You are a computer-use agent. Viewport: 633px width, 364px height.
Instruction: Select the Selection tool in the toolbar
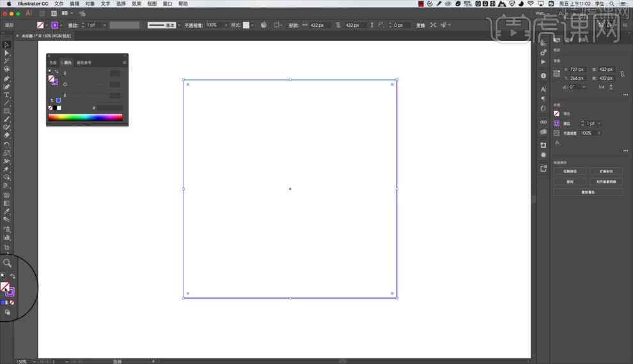point(6,44)
